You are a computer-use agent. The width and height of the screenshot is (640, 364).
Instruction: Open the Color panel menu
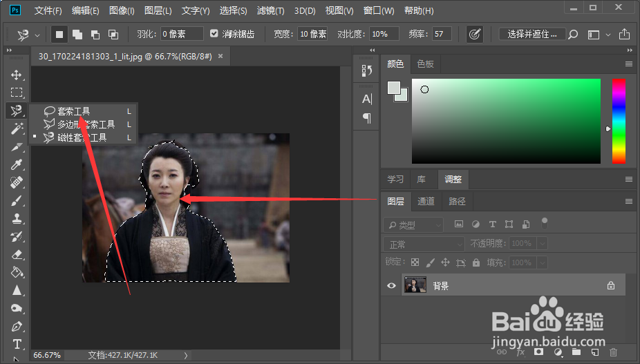click(628, 64)
